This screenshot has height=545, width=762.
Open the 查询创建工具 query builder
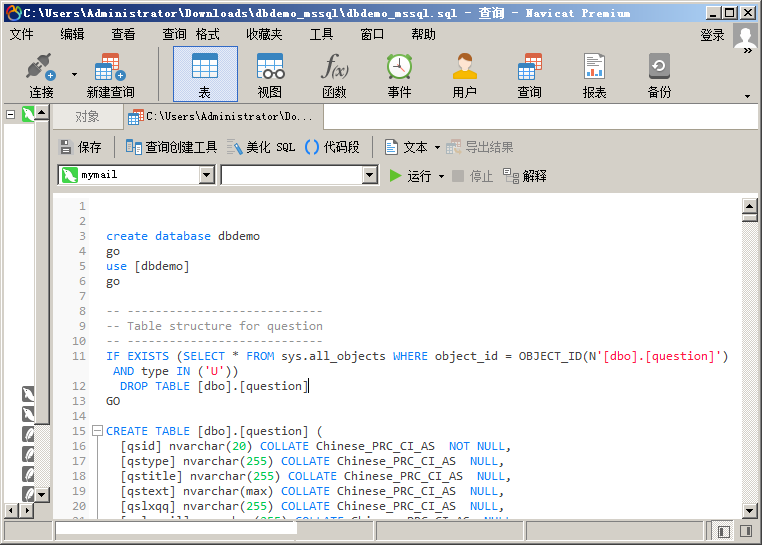171,147
